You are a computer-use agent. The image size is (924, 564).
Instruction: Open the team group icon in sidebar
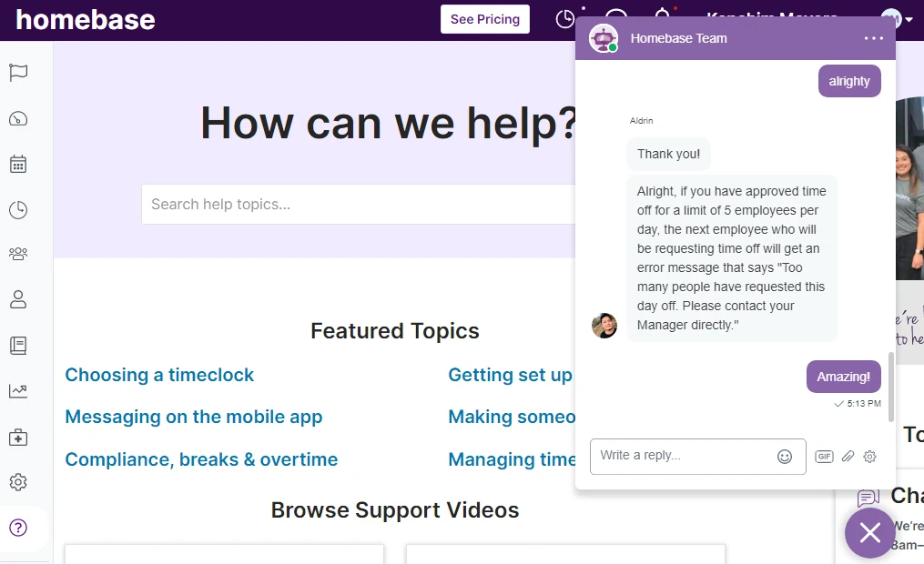(x=18, y=254)
